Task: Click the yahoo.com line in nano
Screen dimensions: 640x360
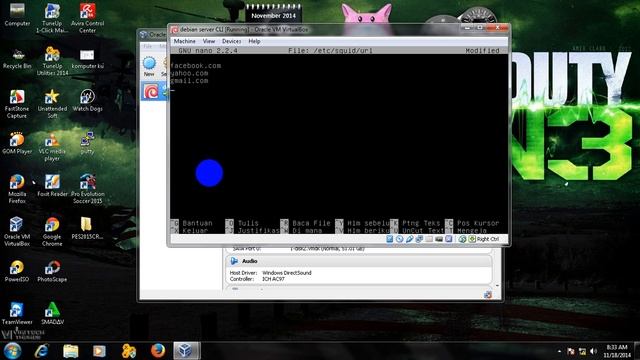Action: point(190,73)
